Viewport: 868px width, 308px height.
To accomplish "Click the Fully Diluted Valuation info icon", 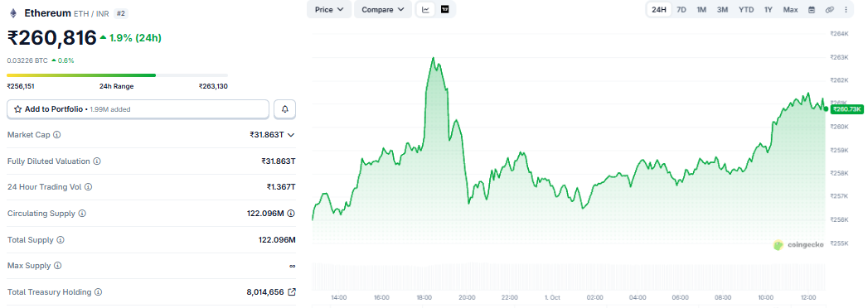I will 97,161.
